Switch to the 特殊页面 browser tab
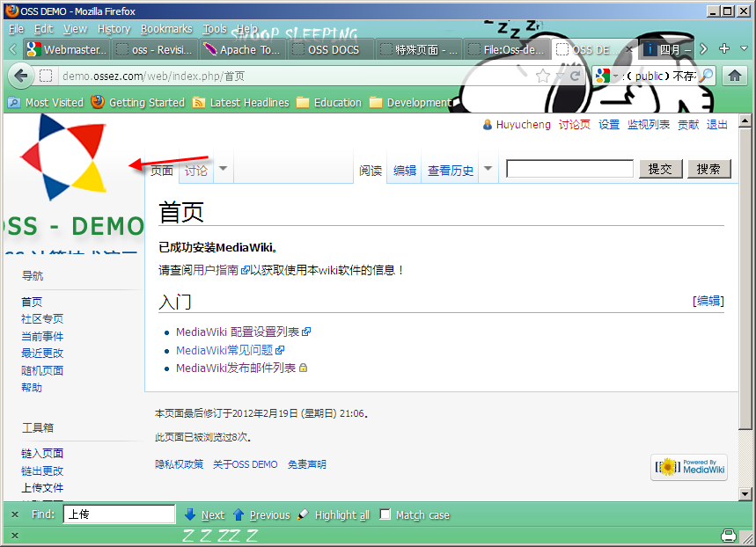Viewport: 756px width, 547px height. (419, 49)
